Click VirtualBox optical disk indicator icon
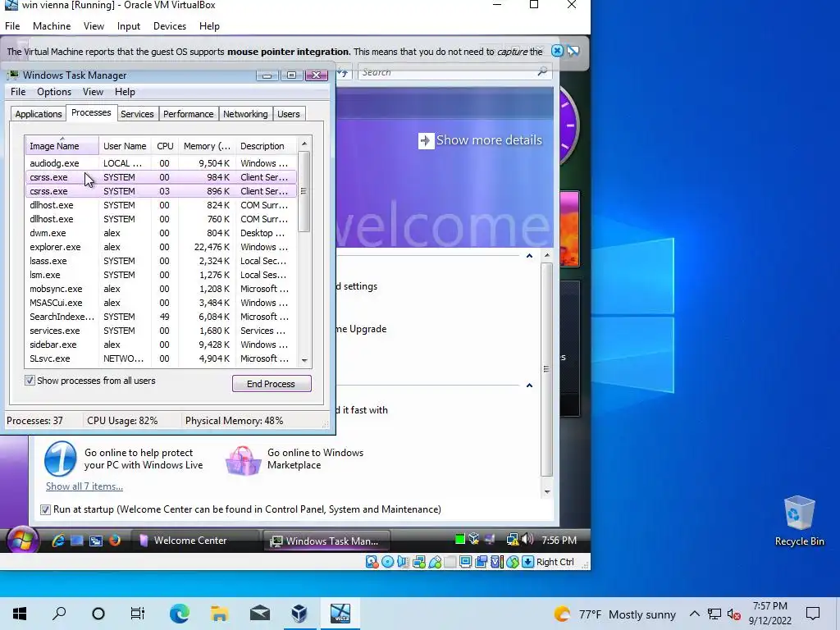840x630 pixels. tap(387, 561)
